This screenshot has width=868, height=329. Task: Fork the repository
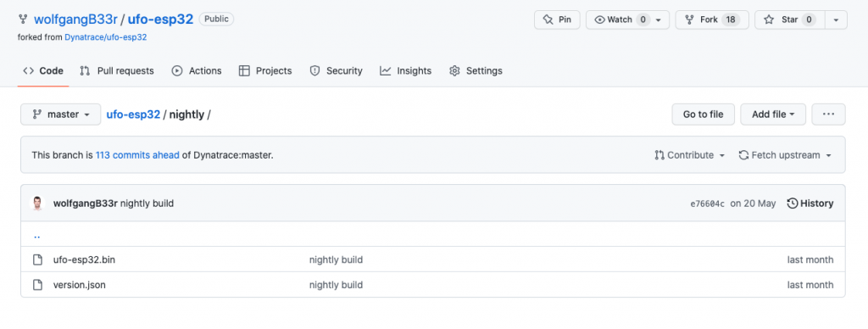coord(712,20)
